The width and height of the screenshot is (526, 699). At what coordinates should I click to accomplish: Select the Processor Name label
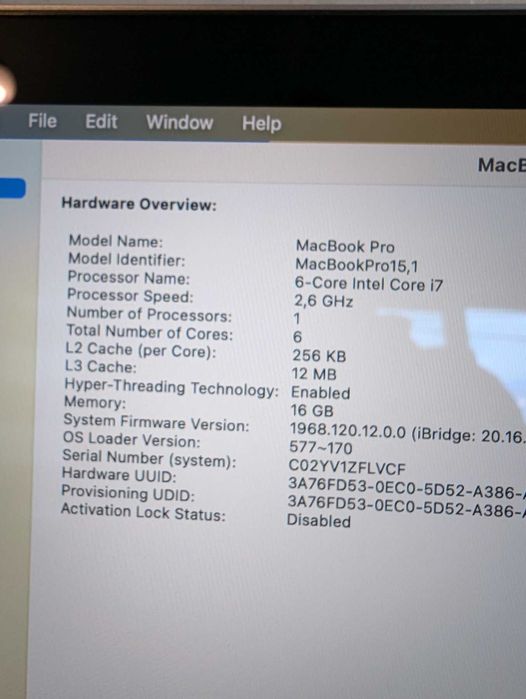128,277
